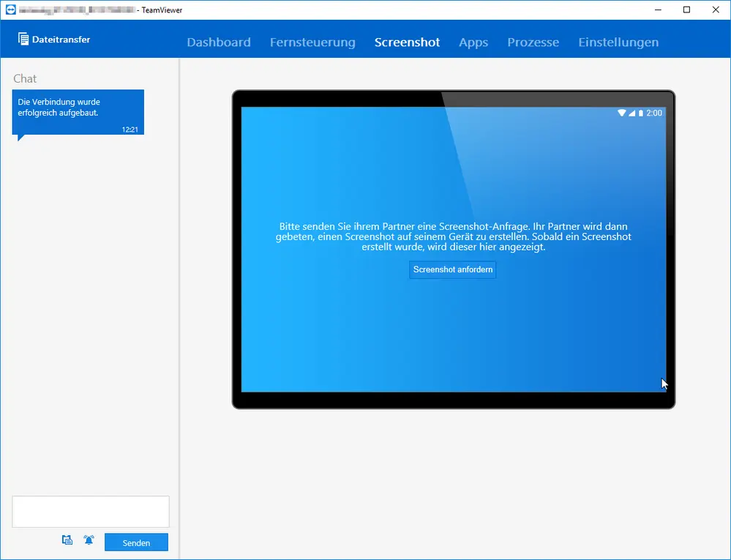Open the Dateitransfer feature
This screenshot has width=731, height=560.
[x=54, y=40]
